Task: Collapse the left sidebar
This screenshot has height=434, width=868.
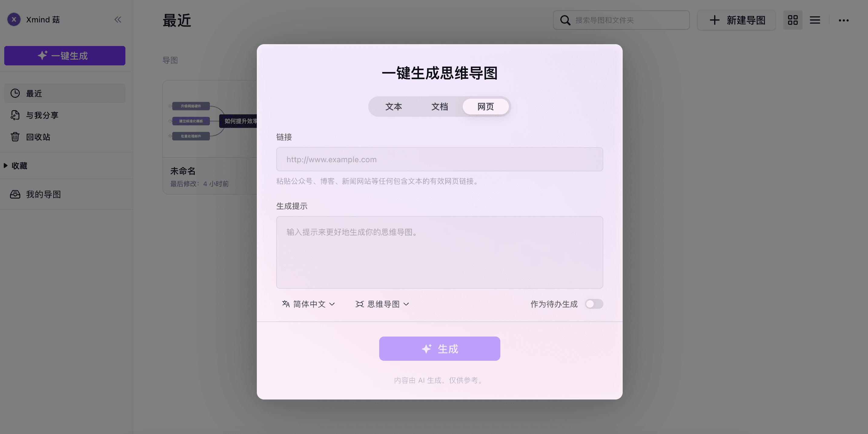Action: click(x=118, y=19)
